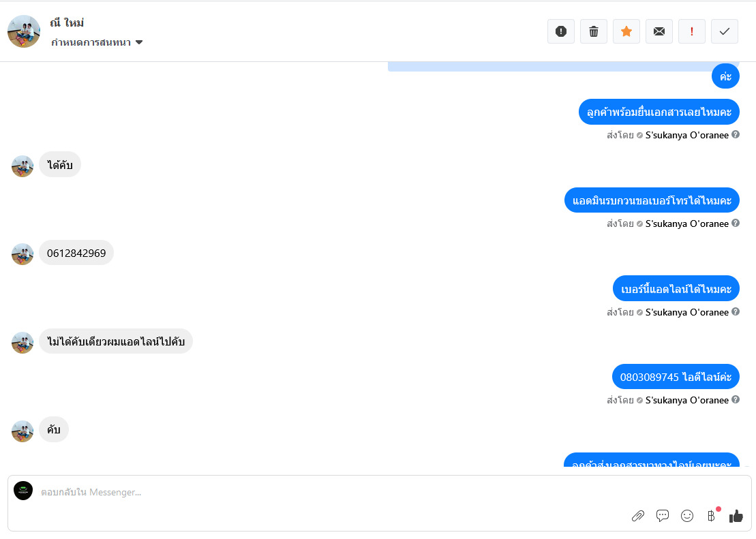Toggle the red exclamation priority flag

click(692, 31)
